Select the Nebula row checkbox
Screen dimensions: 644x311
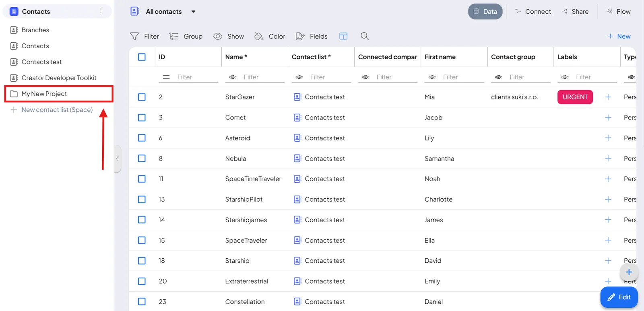(142, 159)
